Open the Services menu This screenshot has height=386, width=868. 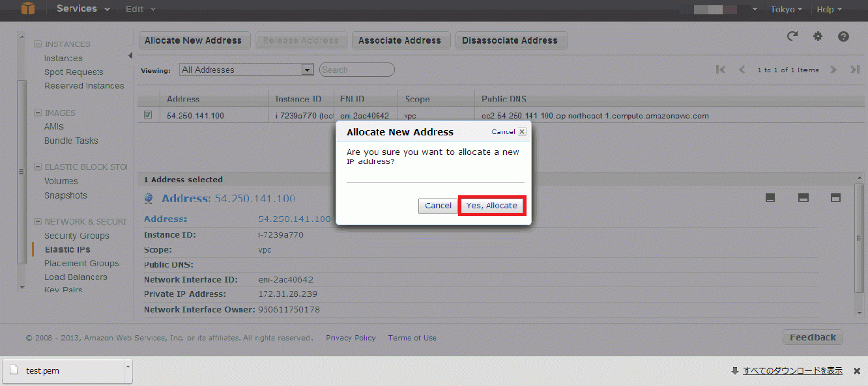(83, 8)
